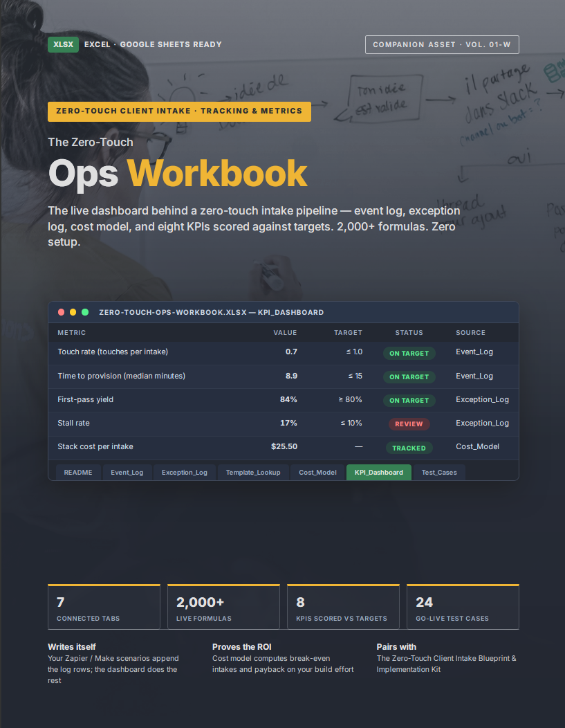Click the METRIC column header
This screenshot has width=565, height=728.
click(x=72, y=332)
